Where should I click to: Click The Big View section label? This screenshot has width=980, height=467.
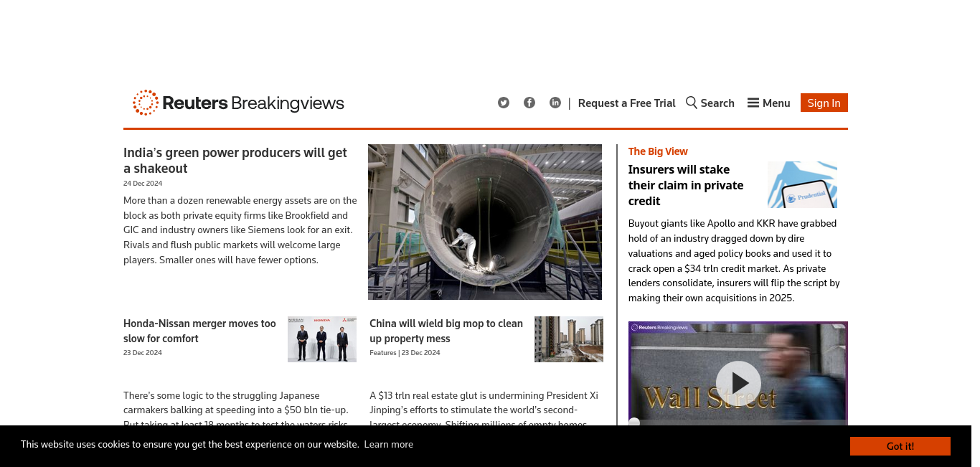[658, 151]
